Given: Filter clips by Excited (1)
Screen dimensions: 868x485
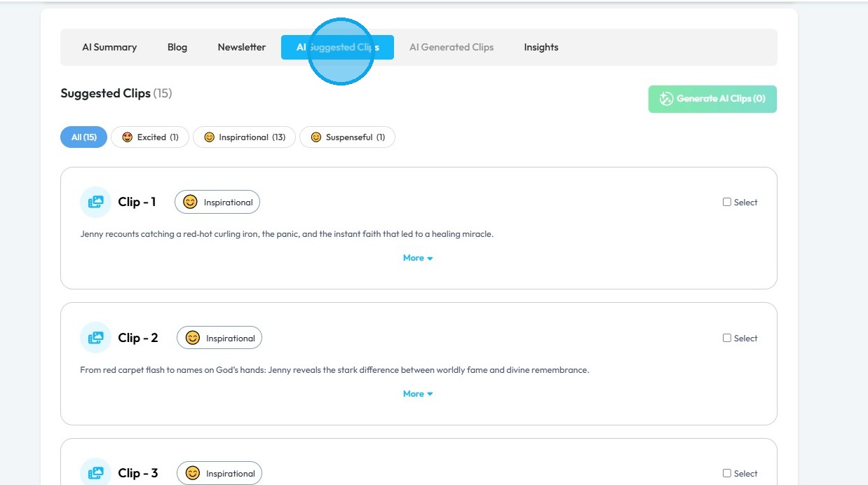Looking at the screenshot, I should [150, 137].
